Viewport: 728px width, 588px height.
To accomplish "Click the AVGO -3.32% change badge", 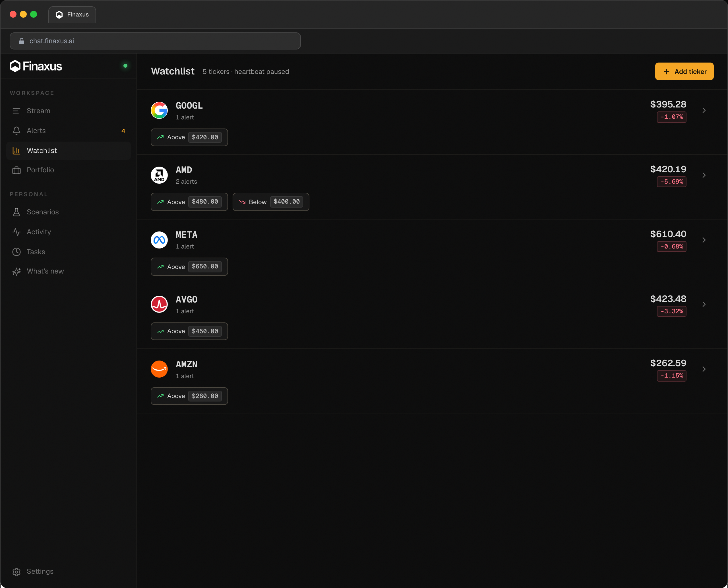I will (672, 311).
